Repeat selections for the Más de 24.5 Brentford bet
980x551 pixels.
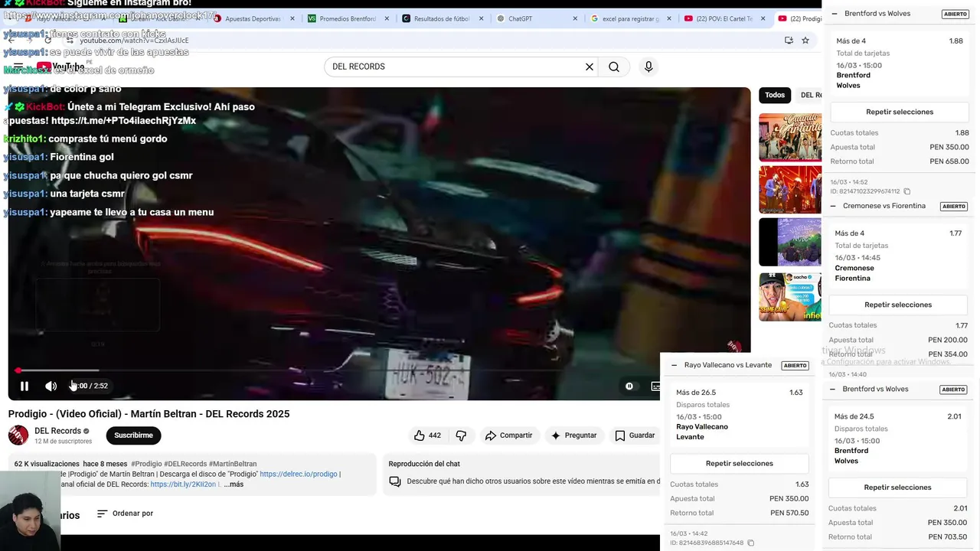coord(897,487)
